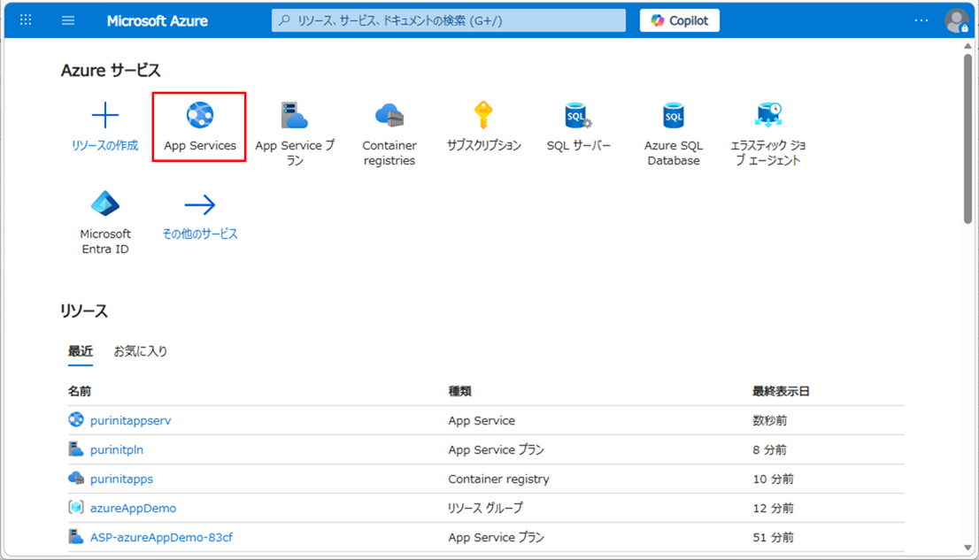This screenshot has height=560, width=979.
Task: Open the hamburger navigation menu
Action: tap(68, 19)
